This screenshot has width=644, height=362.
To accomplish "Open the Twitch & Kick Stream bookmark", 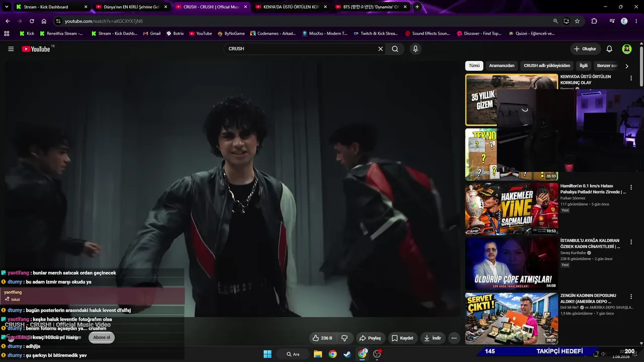I will coord(375,34).
